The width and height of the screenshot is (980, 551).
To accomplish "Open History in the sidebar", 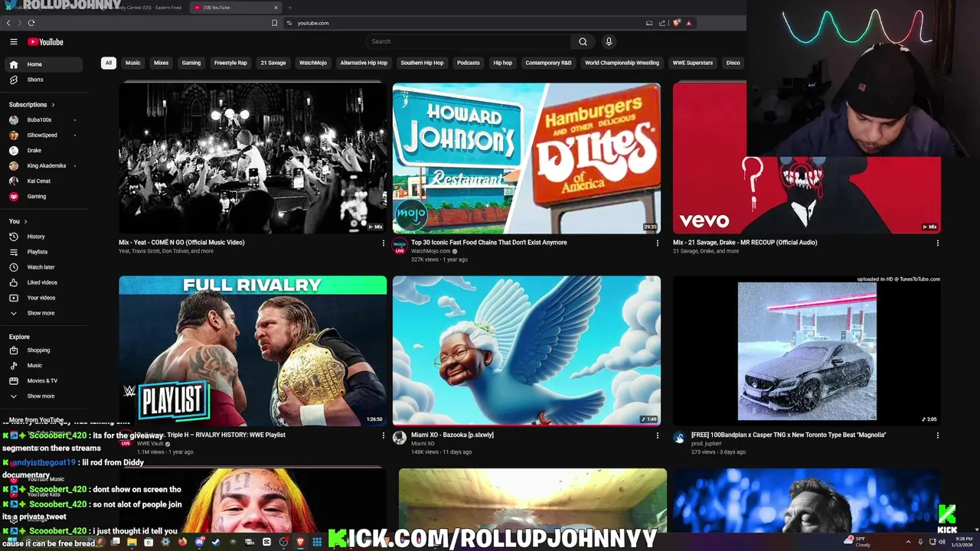I will point(44,236).
